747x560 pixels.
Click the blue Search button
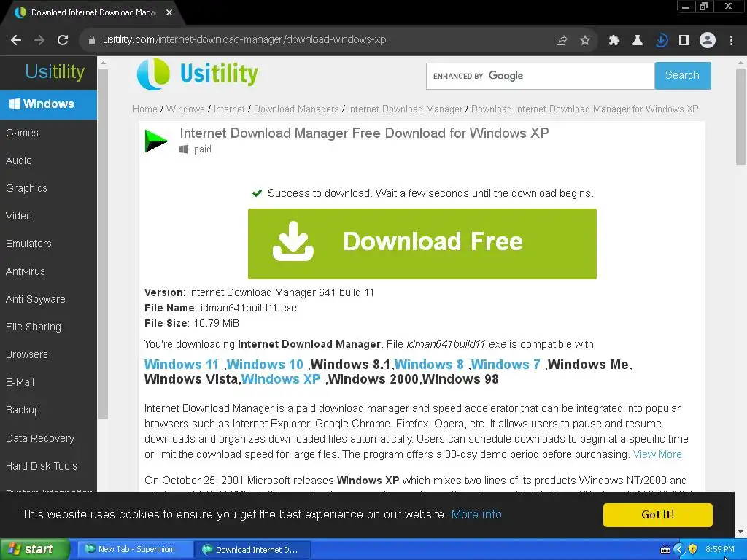(x=683, y=76)
